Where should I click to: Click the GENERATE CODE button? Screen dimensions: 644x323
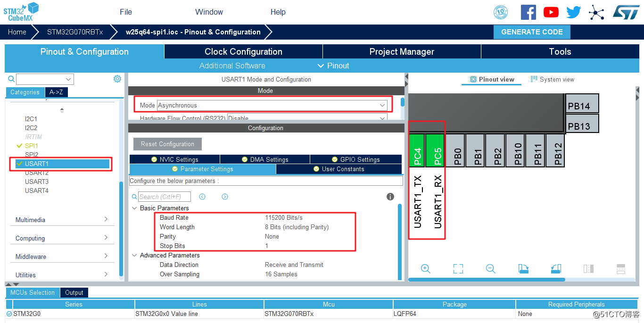(532, 32)
